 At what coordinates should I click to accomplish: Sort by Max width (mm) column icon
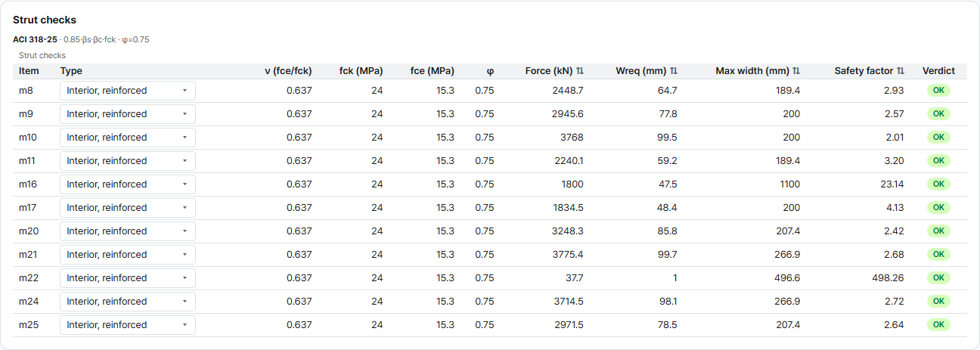pos(796,71)
